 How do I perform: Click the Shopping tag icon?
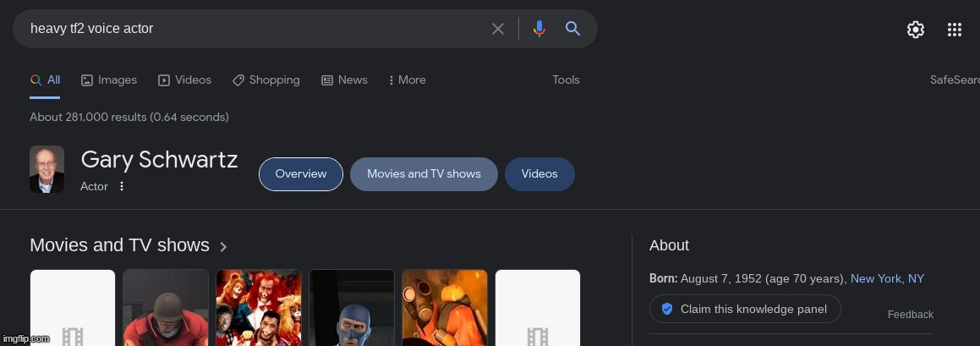[x=238, y=80]
